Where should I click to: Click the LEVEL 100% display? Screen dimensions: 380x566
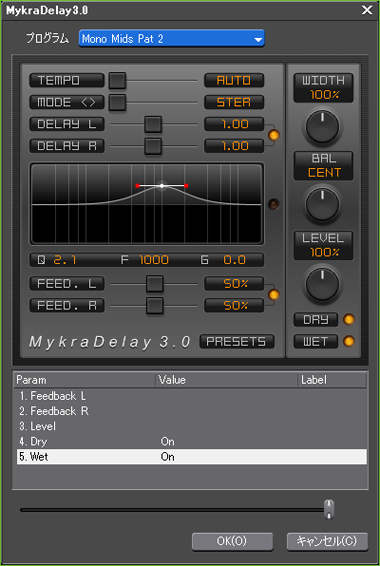323,245
